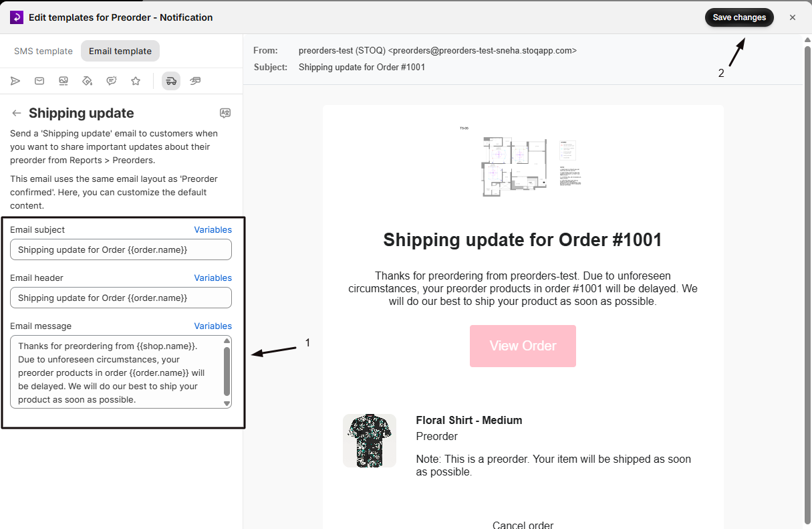This screenshot has width=812, height=529.
Task: Click the 'Shipping update' panel title
Action: pos(82,113)
